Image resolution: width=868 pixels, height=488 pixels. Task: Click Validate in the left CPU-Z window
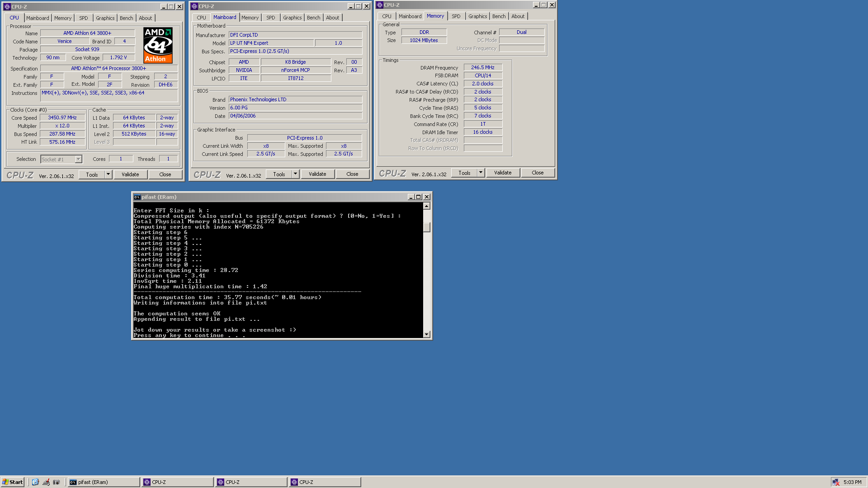(130, 174)
